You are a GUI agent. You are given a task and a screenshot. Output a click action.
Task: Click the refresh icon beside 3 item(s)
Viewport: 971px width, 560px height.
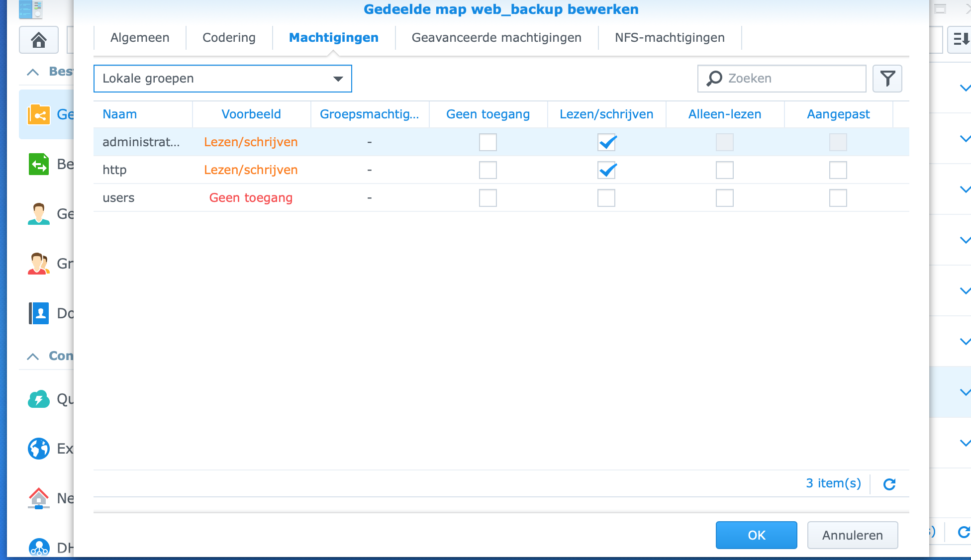[x=889, y=484]
